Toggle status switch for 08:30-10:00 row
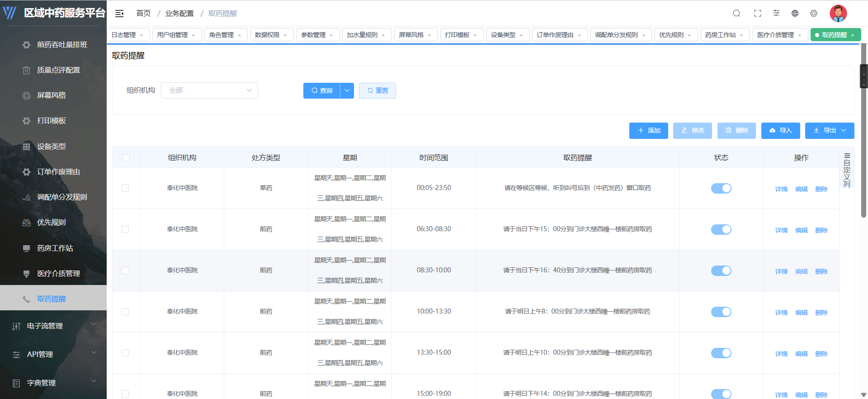The image size is (868, 399). (721, 271)
